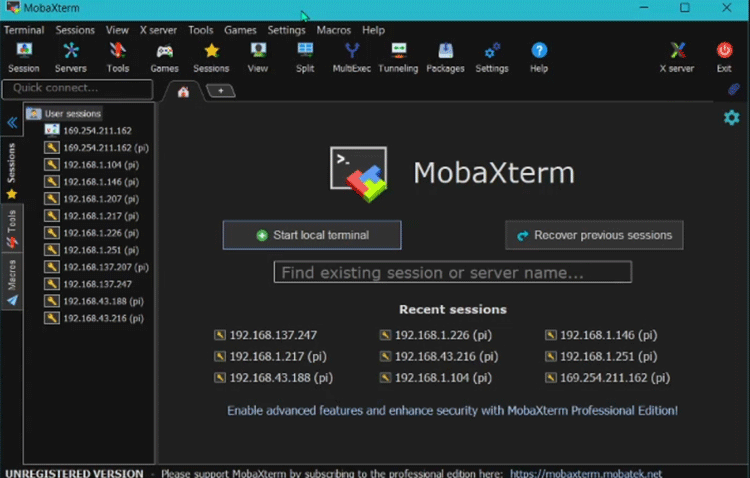Open the Packages toolbar icon

[x=445, y=57]
